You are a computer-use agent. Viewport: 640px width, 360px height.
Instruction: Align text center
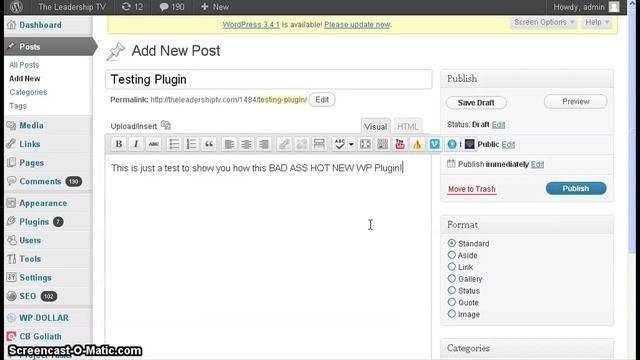click(x=247, y=144)
